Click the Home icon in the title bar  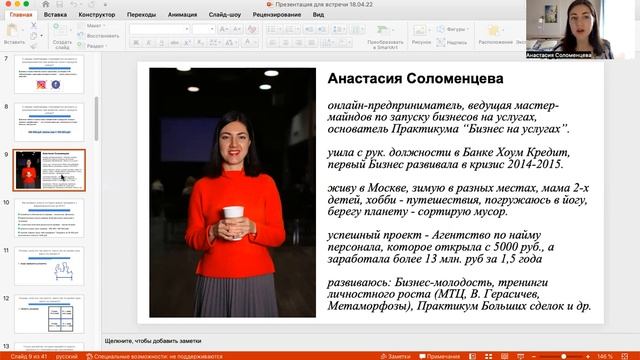tap(46, 4)
